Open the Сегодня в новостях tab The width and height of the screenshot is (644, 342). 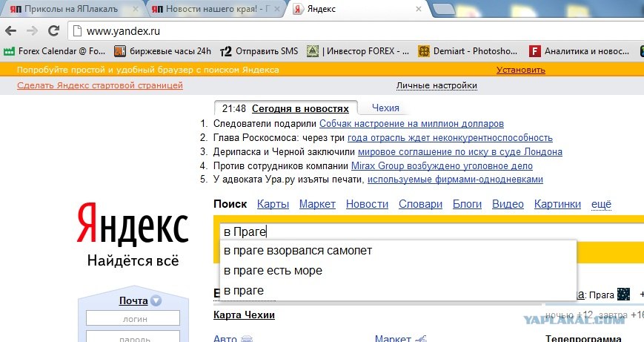point(300,108)
